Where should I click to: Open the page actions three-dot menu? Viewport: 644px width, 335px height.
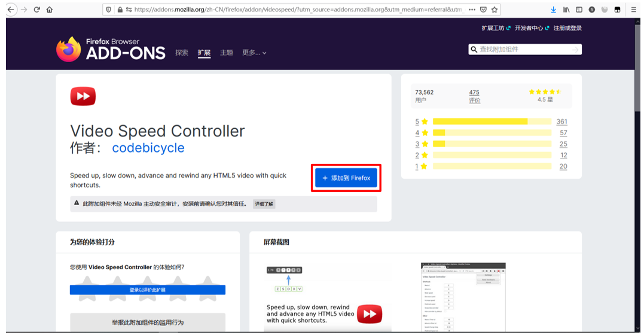coord(472,10)
